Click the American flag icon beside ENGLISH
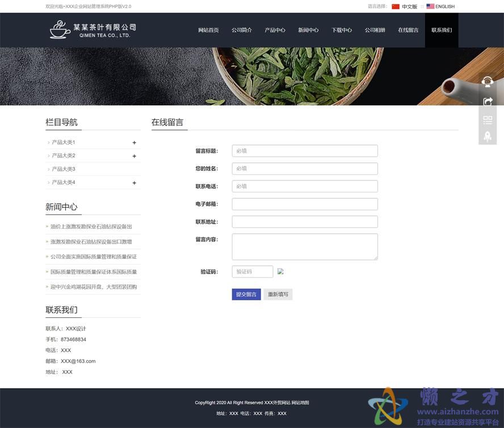 click(429, 6)
